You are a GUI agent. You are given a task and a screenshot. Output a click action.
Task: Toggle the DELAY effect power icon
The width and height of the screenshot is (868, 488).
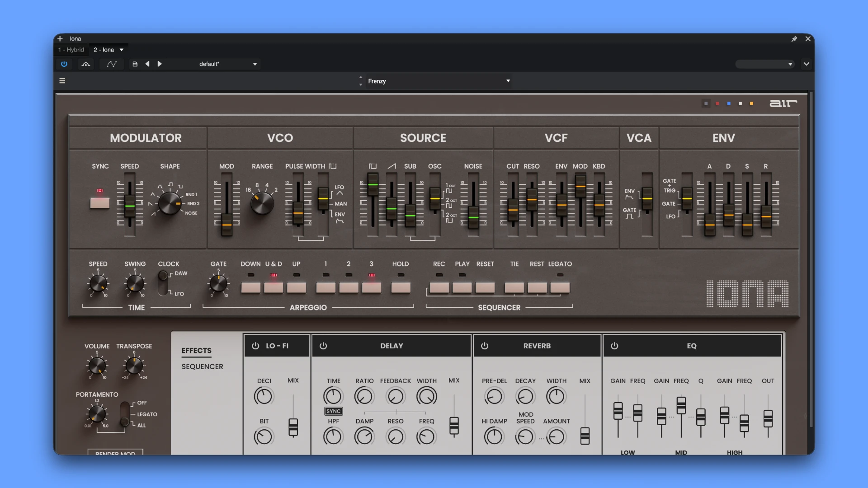323,346
